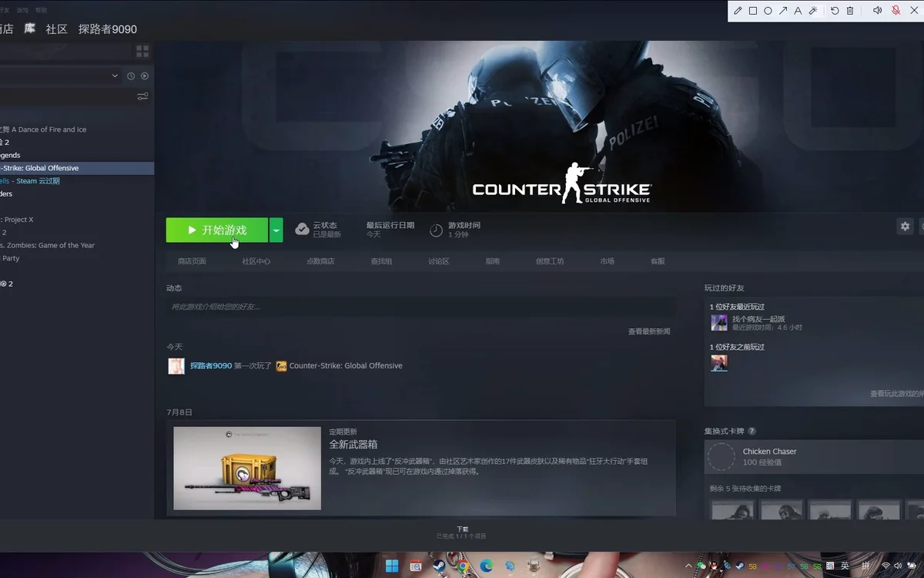
Task: Switch library to grid view icon
Action: click(x=142, y=51)
